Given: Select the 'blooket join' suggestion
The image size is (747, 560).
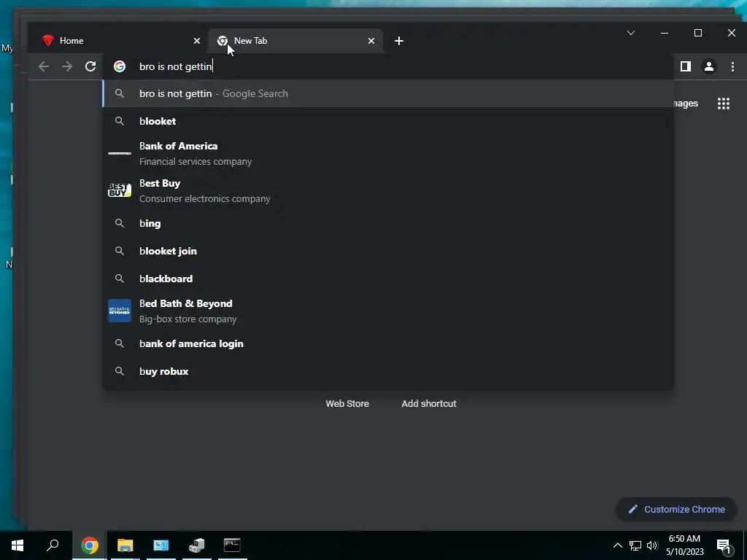Looking at the screenshot, I should tap(388, 251).
